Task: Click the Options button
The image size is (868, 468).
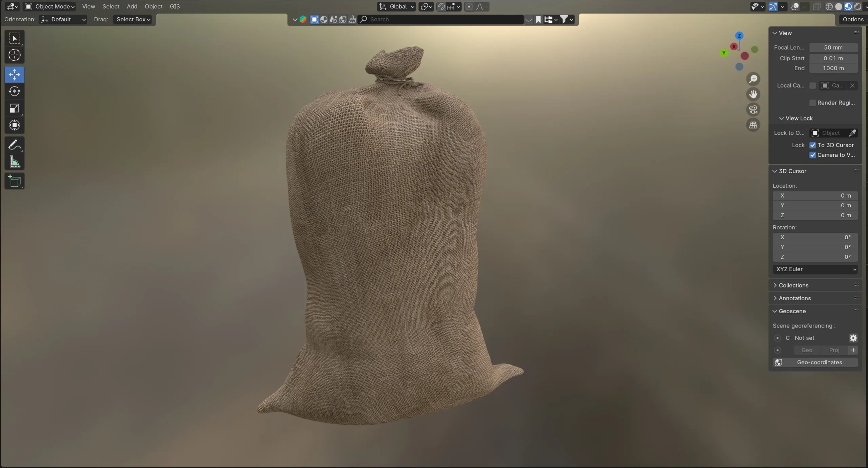Action: [x=853, y=19]
